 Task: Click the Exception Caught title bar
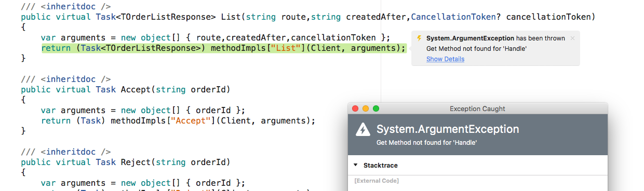[x=477, y=108]
